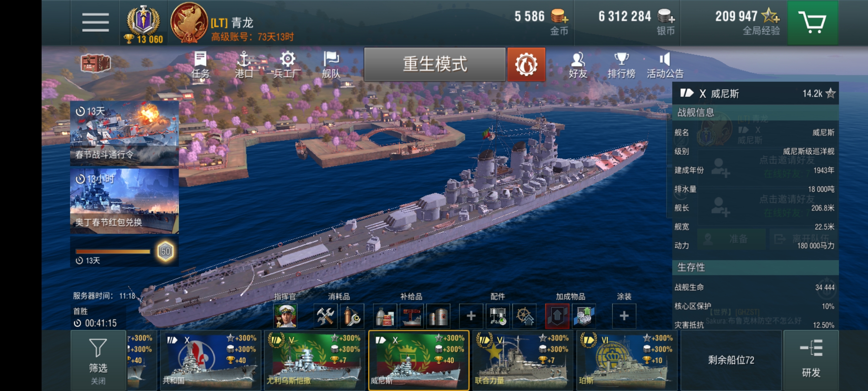Toggle the 筛选 ship filter
868x391 pixels.
click(x=98, y=360)
